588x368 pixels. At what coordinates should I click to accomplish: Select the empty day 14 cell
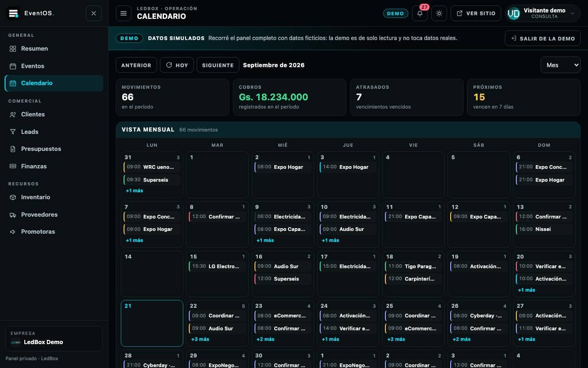point(152,274)
